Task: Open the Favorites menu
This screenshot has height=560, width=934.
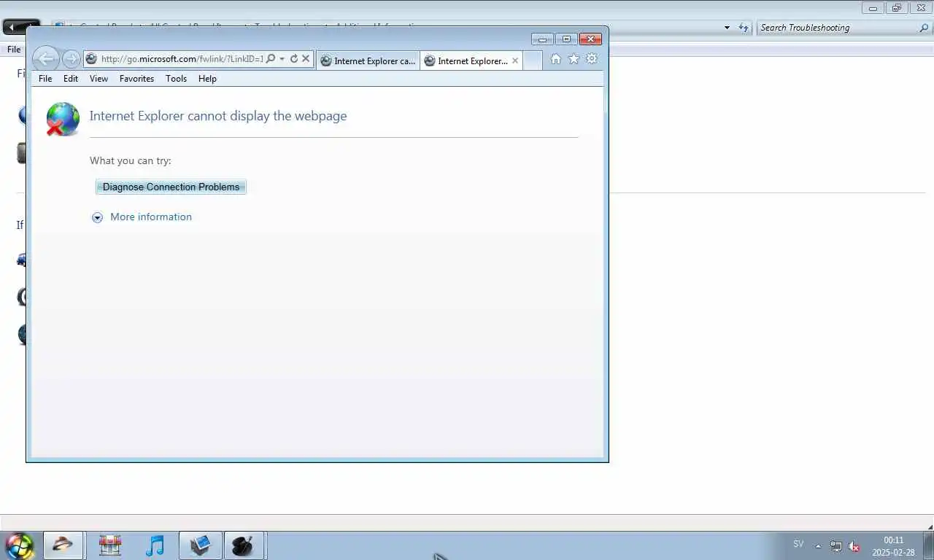Action: coord(137,79)
